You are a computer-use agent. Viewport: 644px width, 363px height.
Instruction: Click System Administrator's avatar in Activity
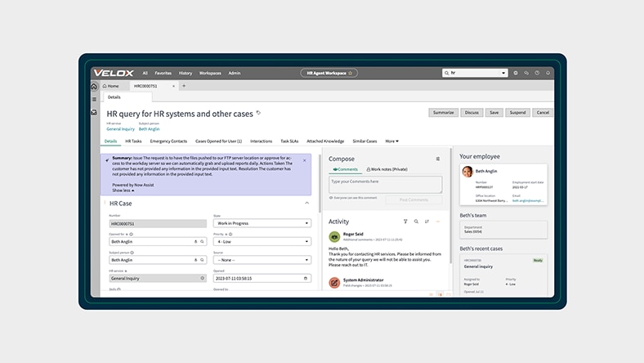334,283
